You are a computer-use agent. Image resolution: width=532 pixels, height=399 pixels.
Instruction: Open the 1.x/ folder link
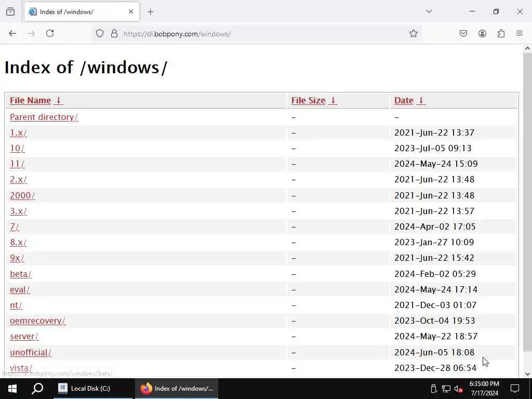point(18,132)
